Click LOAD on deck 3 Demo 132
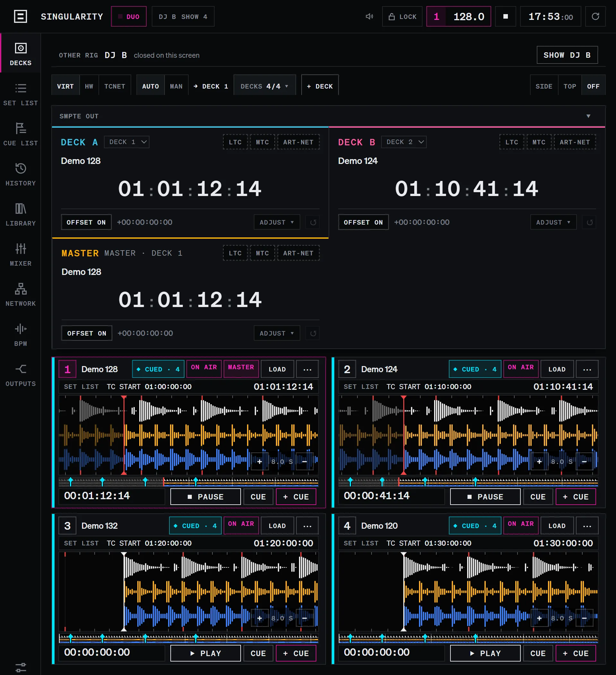The image size is (616, 675). tap(277, 526)
